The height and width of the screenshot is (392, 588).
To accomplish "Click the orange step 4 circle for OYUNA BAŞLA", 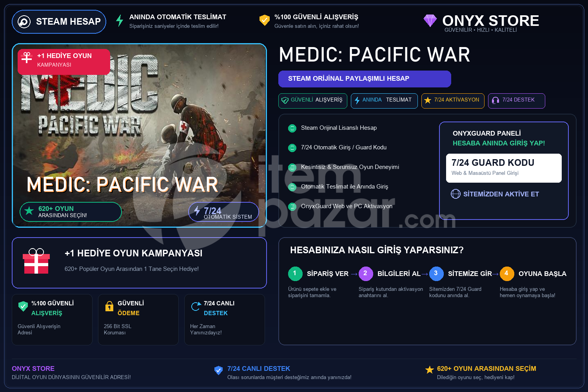I will point(507,274).
